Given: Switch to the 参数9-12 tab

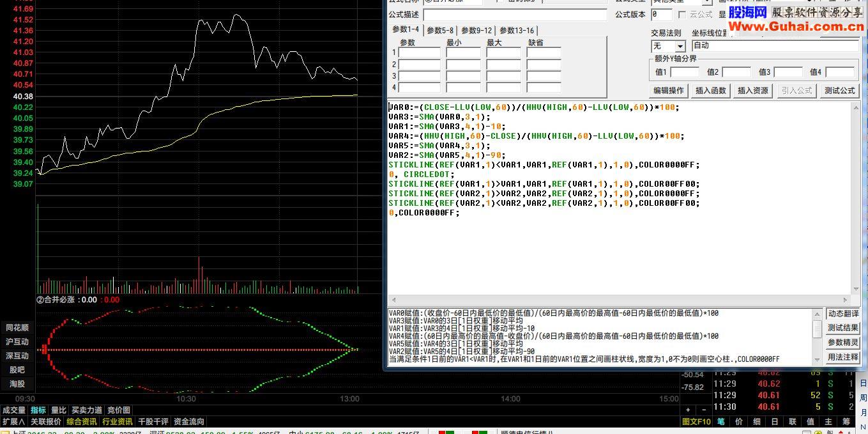Looking at the screenshot, I should (476, 31).
